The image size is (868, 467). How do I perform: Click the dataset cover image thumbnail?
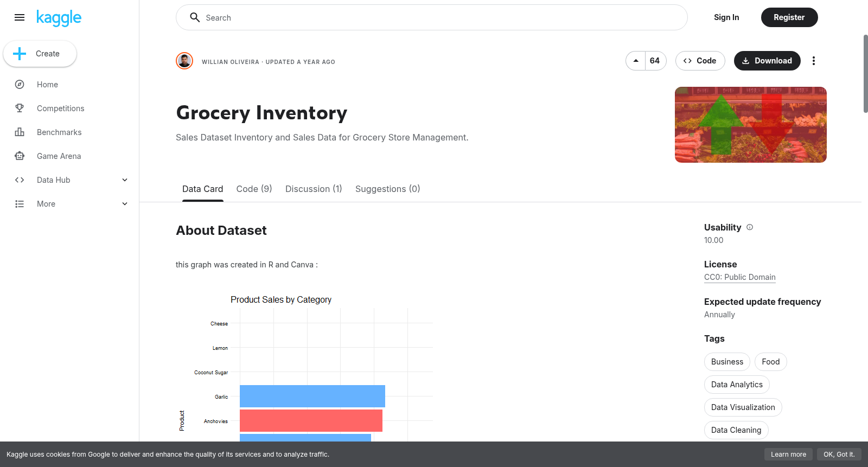(x=751, y=125)
